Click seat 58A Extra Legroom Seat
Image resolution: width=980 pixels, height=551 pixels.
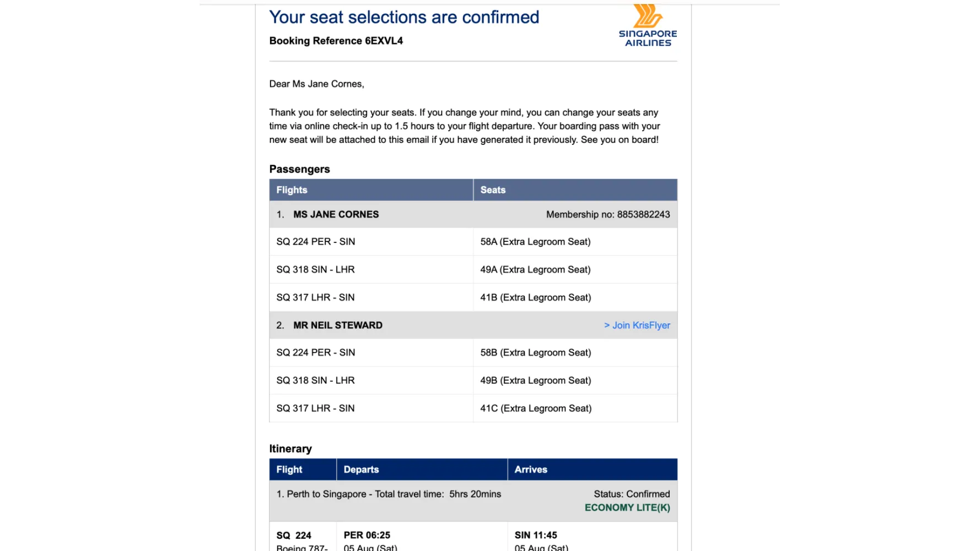535,242
